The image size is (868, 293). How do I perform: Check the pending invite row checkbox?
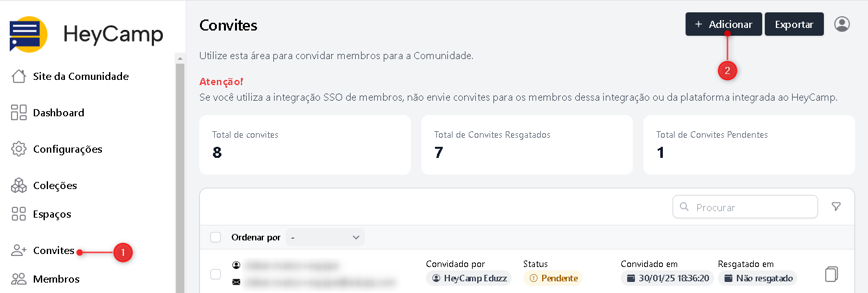click(216, 274)
